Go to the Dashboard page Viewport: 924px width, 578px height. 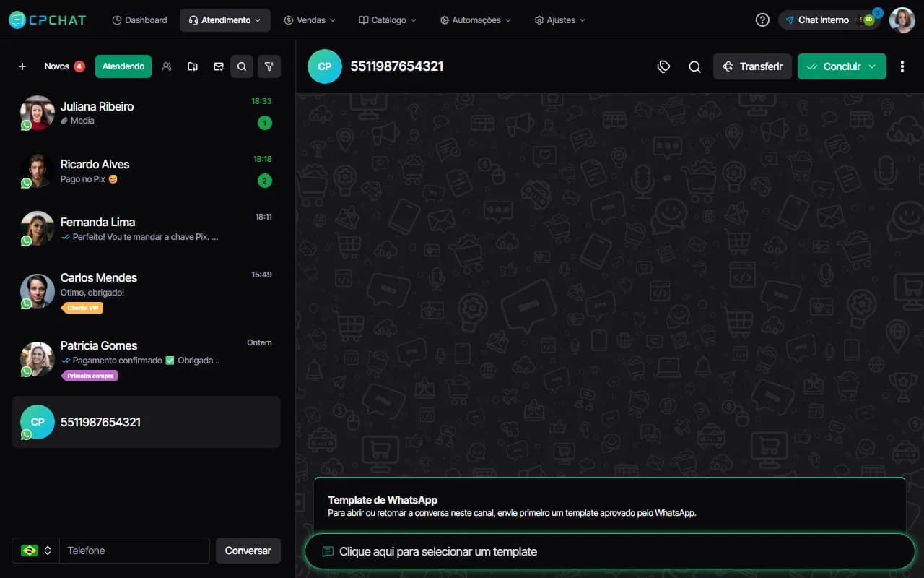tap(139, 20)
